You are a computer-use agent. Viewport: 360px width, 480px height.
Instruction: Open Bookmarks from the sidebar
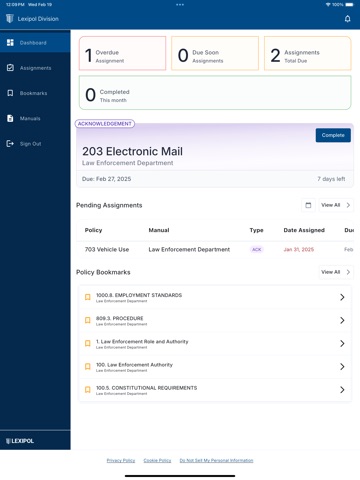click(35, 93)
